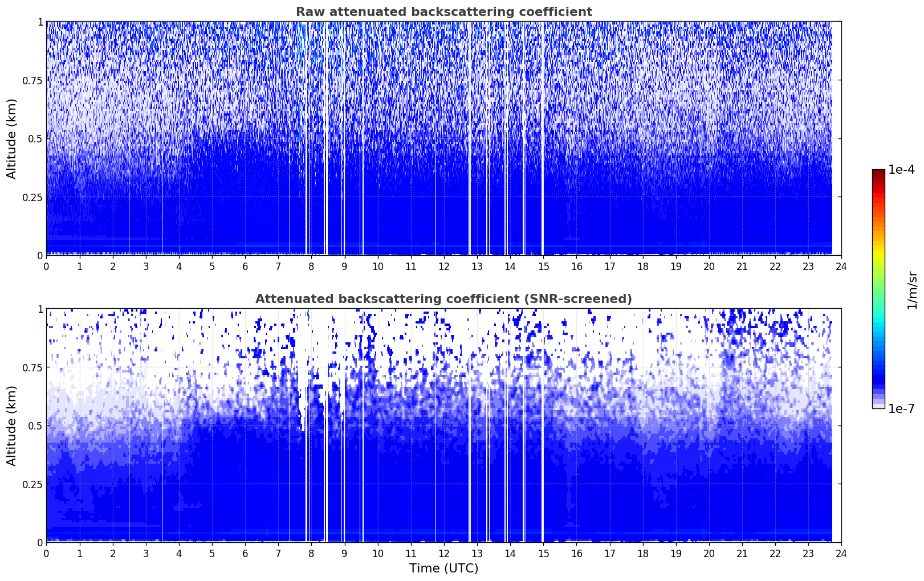Click hour tick "9" on top plot's time axis

click(x=344, y=266)
